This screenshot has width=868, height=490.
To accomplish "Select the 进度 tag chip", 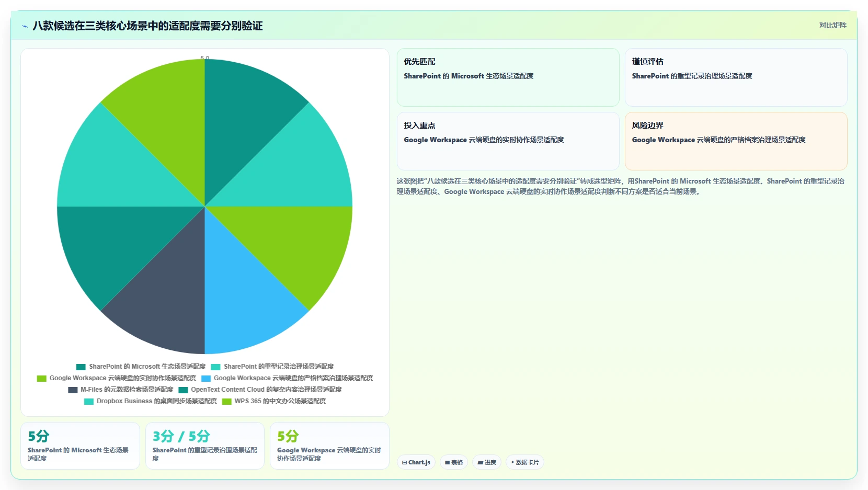I will 487,462.
